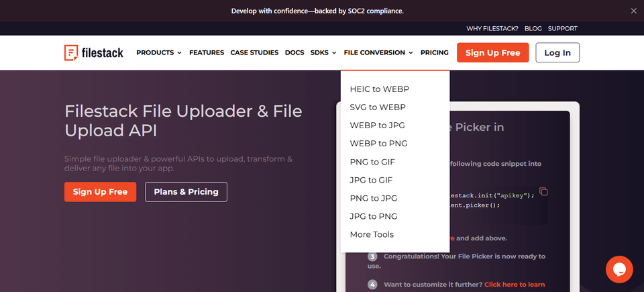
Task: Select HEIC to WEBP converter
Action: coord(379,89)
